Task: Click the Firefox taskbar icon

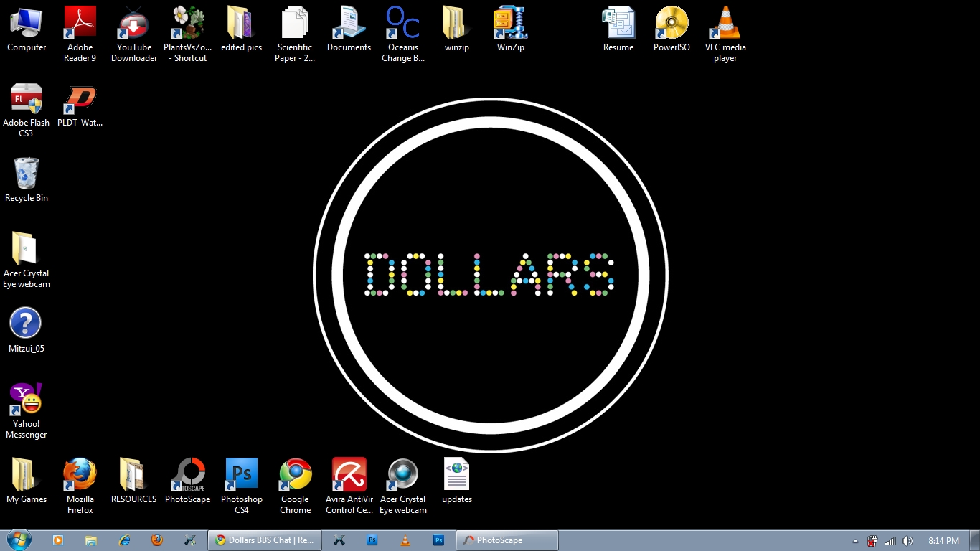Action: click(x=157, y=540)
